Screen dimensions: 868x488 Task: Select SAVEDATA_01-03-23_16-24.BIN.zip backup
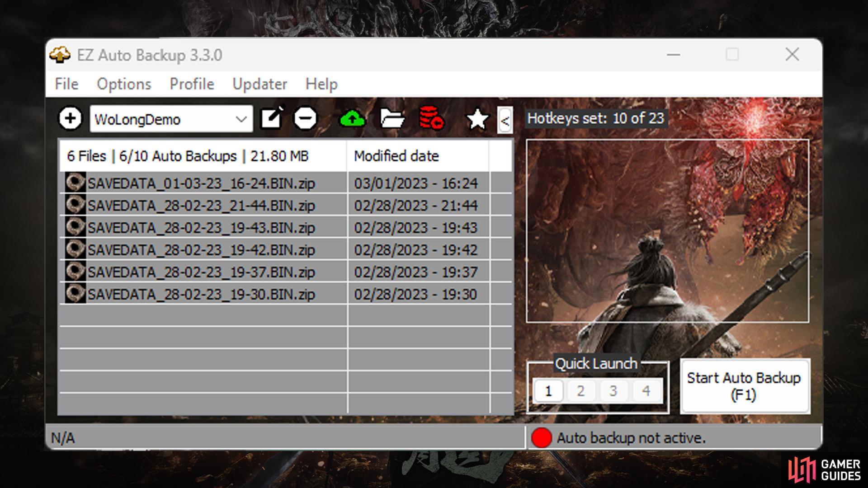(x=201, y=183)
